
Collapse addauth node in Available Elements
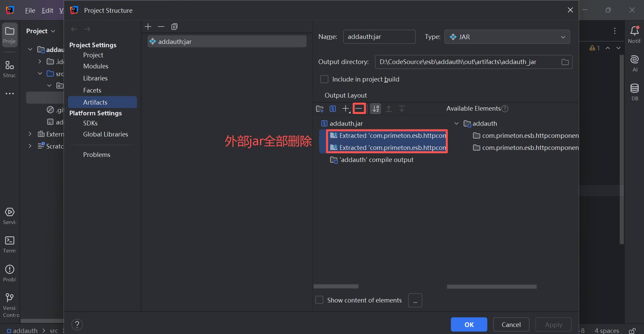(x=457, y=124)
